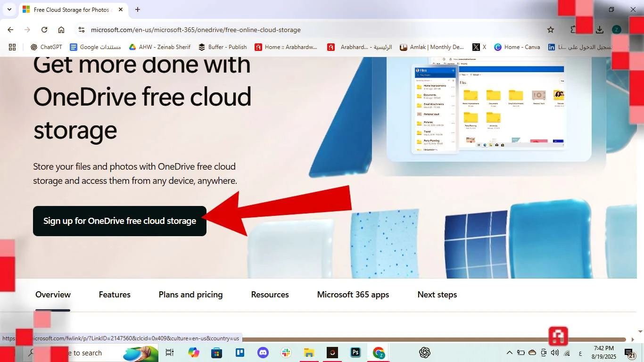Click the address bar URL field

pos(196,30)
